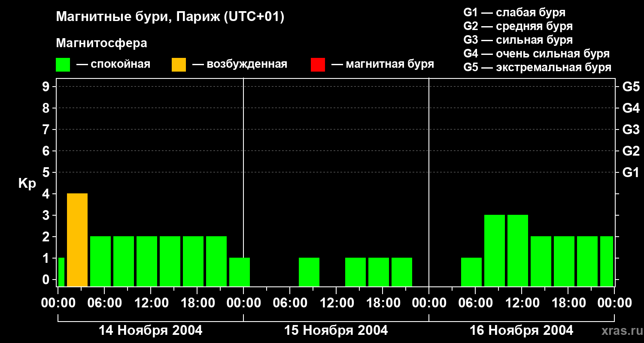The height and width of the screenshot is (343, 644).
Task: Click the G4 label on the right axis
Action: pos(631,108)
